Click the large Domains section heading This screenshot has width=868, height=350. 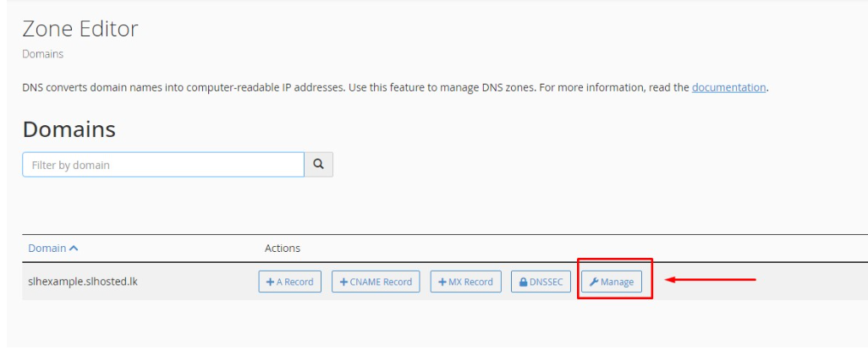pos(69,129)
